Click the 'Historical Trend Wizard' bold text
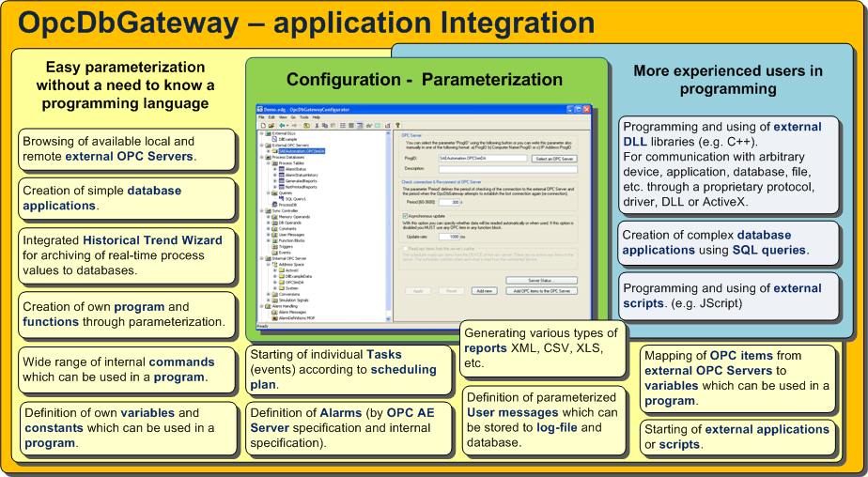The height and width of the screenshot is (477, 868). tap(152, 240)
